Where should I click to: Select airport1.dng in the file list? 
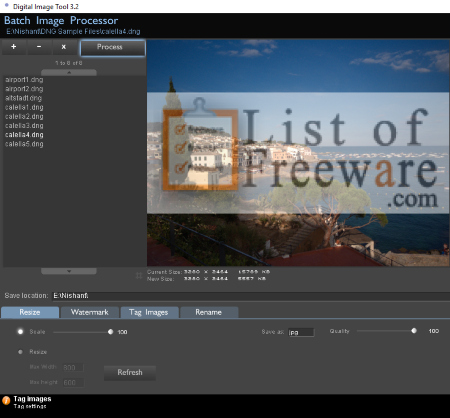coord(24,80)
